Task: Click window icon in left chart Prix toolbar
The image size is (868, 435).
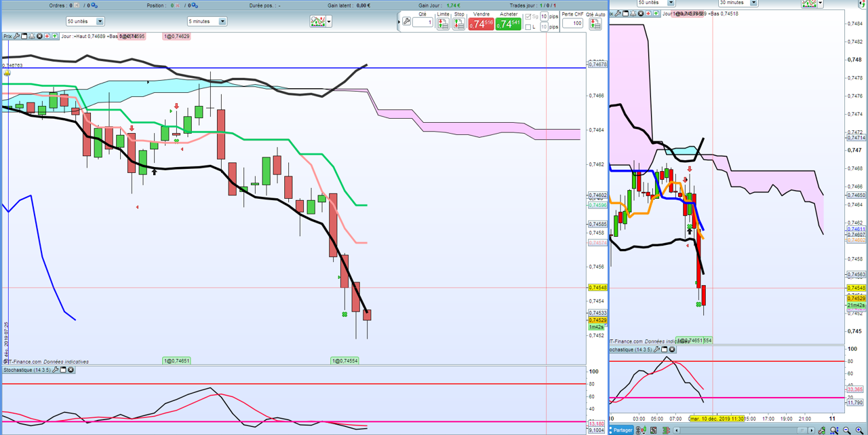Action: 24,36
